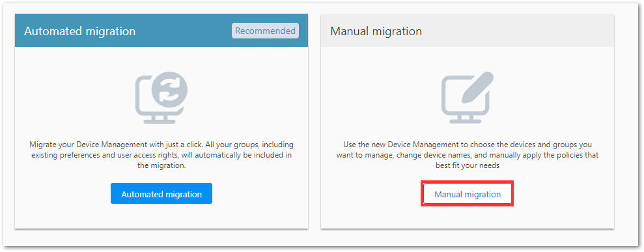Click the Manual migration card heading
Viewport: 644px width, 252px height.
coord(376,31)
